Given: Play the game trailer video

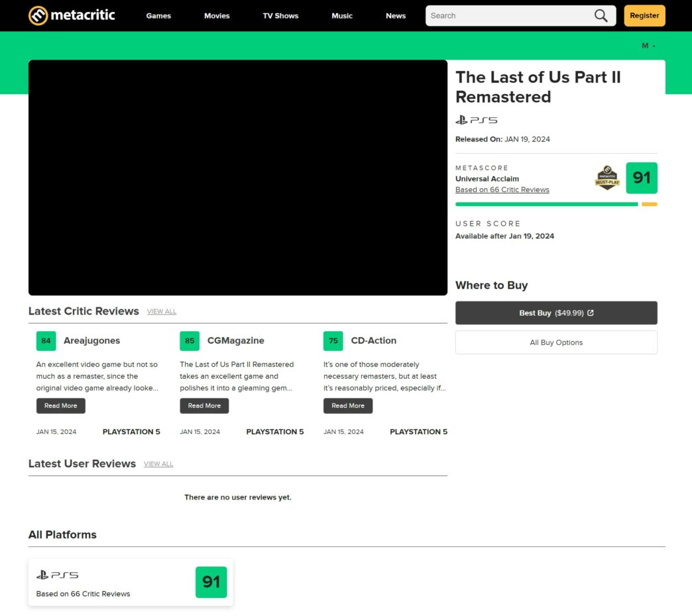Looking at the screenshot, I should point(238,178).
